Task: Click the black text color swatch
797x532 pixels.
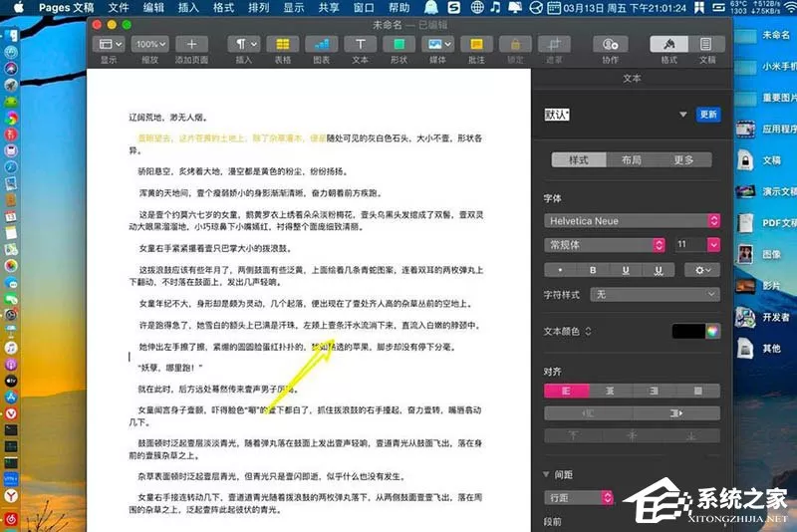Action: [x=688, y=332]
